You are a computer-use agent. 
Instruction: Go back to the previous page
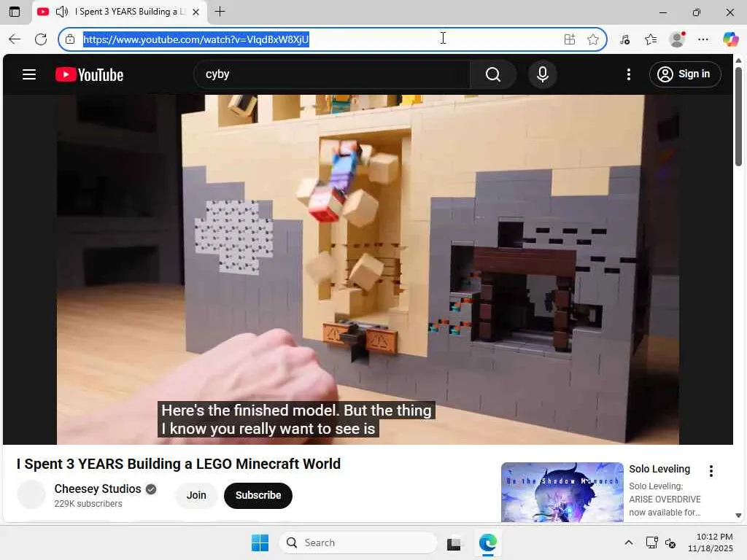click(15, 39)
